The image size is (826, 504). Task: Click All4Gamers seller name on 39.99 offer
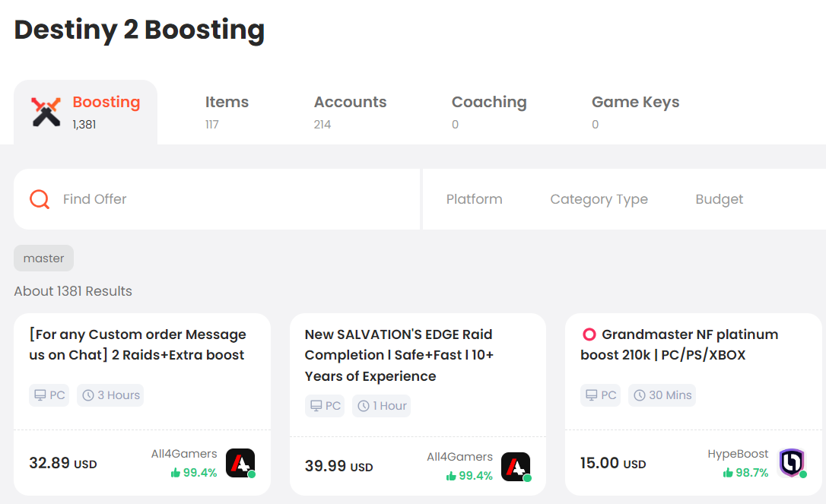[459, 457]
